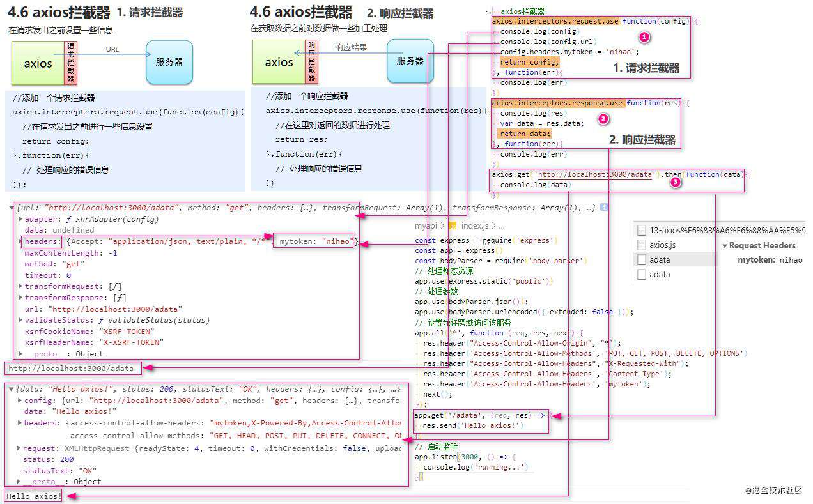This screenshot has height=504, width=813.
Task: Click the JS file icon in the breadcrumb
Action: 452,226
